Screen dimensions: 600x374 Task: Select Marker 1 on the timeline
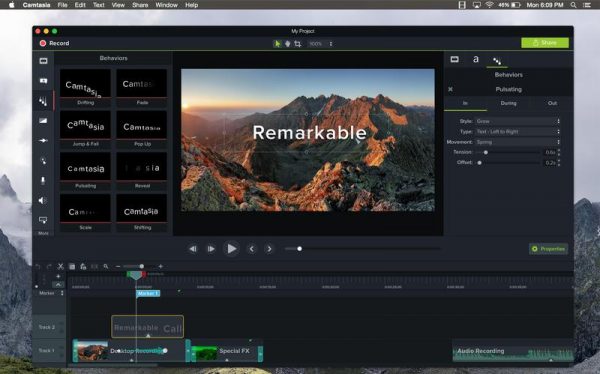point(148,294)
